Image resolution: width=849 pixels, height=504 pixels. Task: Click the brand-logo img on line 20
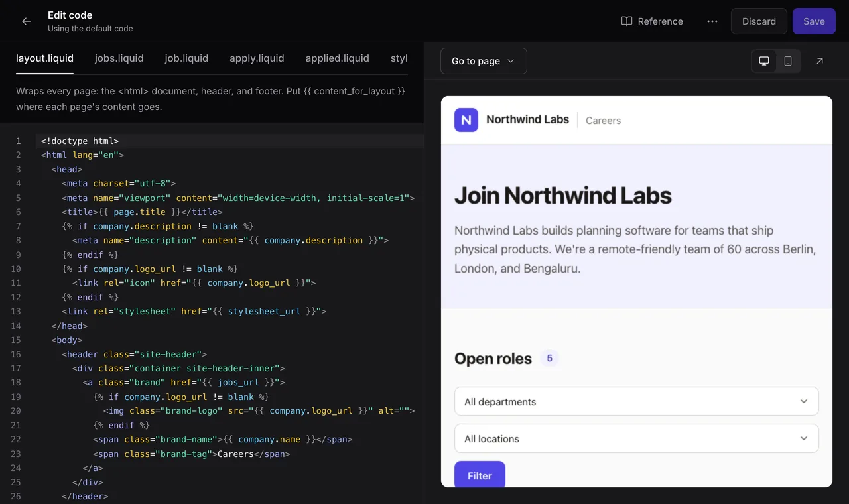(259, 410)
